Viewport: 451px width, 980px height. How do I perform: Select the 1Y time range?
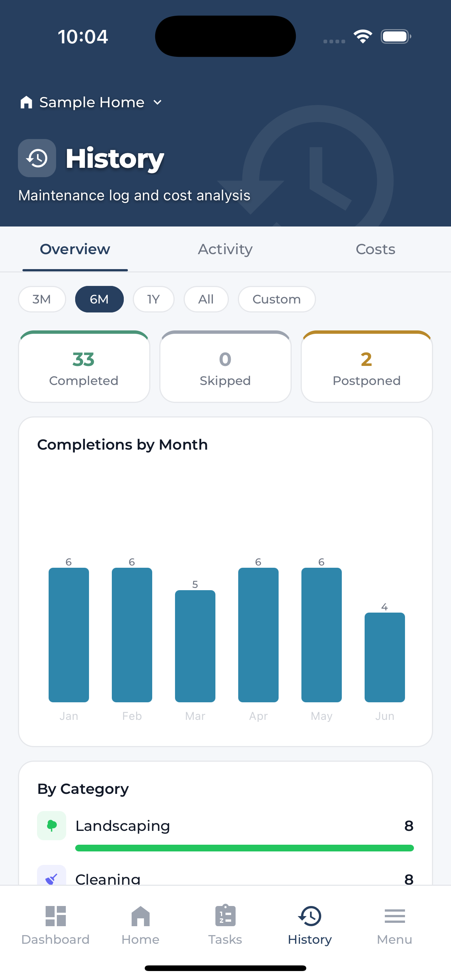tap(153, 299)
